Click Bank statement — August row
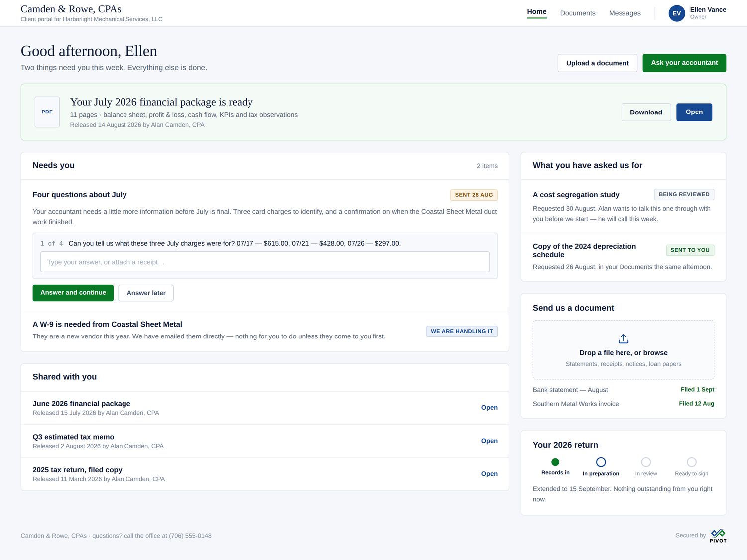This screenshot has height=560, width=747. click(x=623, y=390)
